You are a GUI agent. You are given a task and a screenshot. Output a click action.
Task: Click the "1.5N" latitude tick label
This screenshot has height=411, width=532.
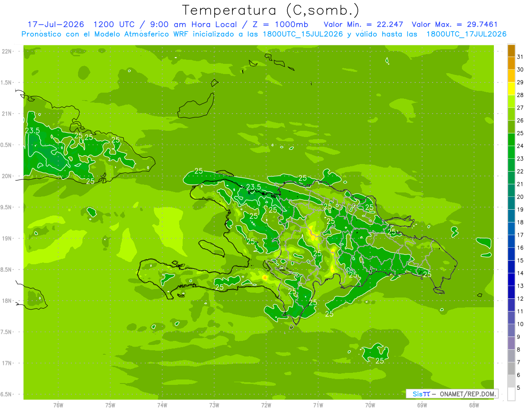(x=7, y=82)
